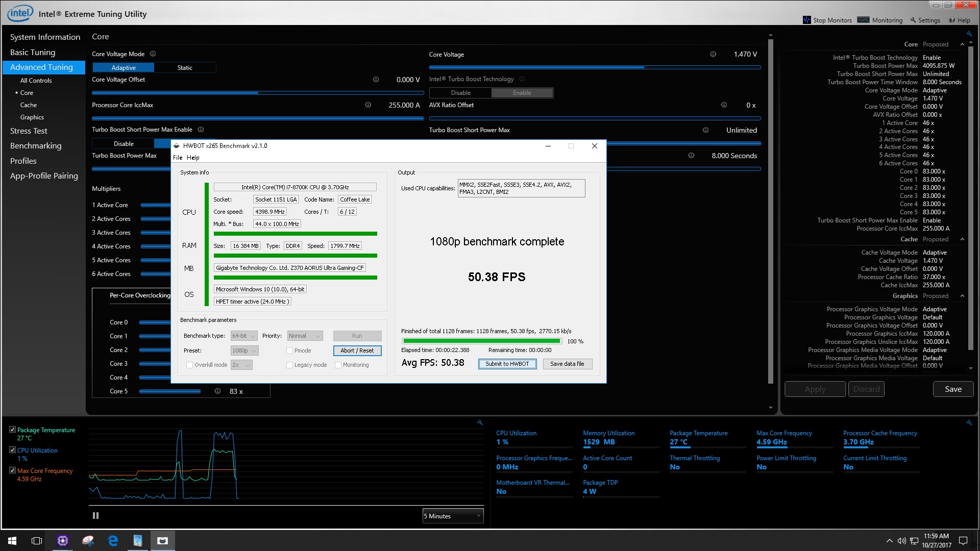
Task: Click info icon beside AVX Ratio Offset value
Action: 724,105
